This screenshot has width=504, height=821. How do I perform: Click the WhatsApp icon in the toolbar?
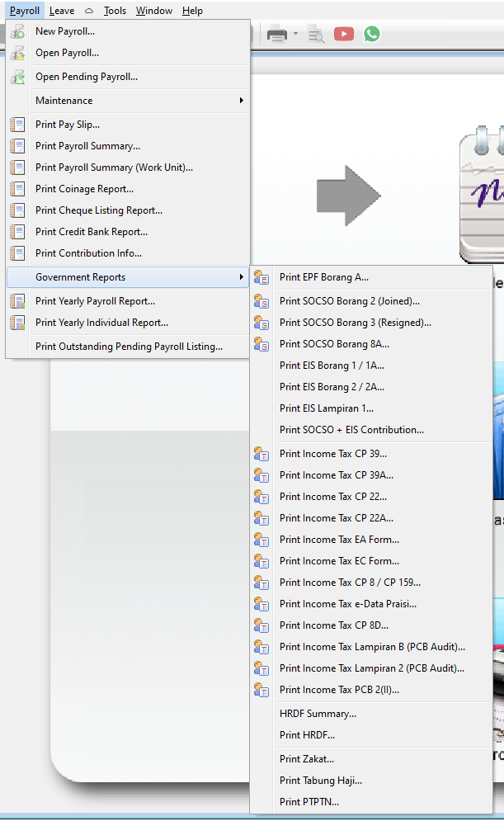point(372,35)
